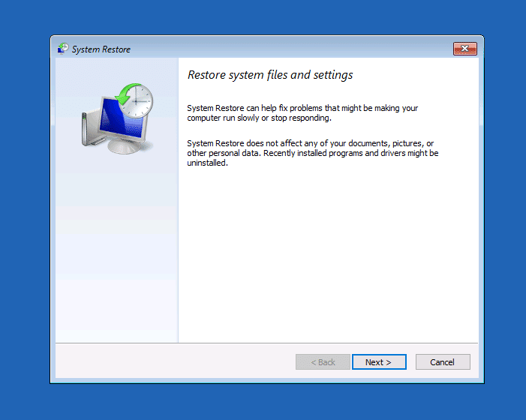Image resolution: width=526 pixels, height=420 pixels.
Task: Click the 'Restore system files and settings' heading
Action: pos(269,75)
